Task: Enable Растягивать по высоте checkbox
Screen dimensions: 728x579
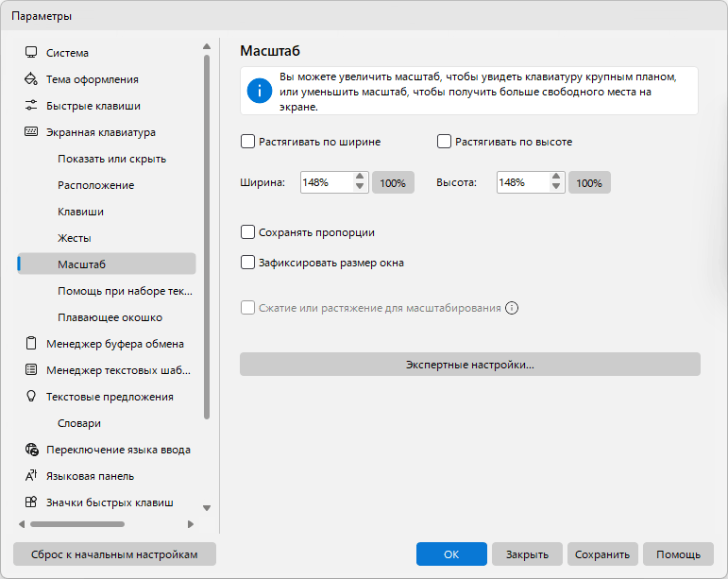Action: pos(444,142)
